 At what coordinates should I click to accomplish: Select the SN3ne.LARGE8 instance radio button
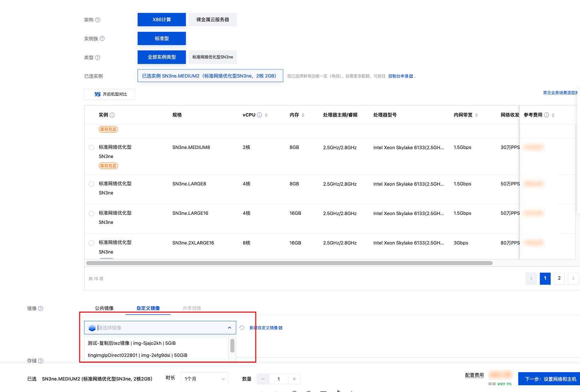(x=91, y=184)
